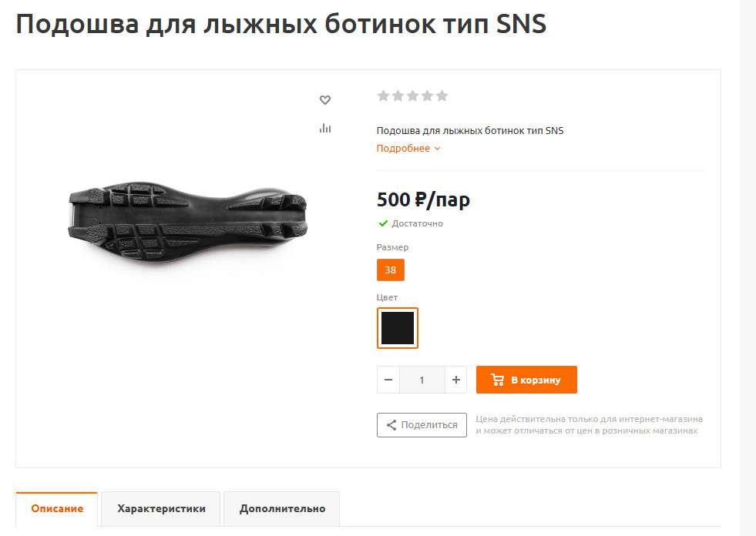Click the compare bar-chart icon
This screenshot has width=756, height=536.
(325, 128)
